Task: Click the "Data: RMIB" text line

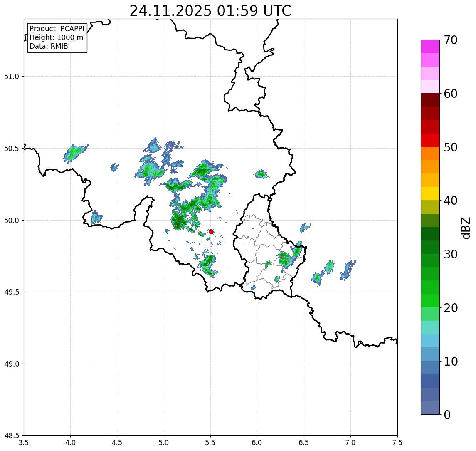Action: click(x=49, y=46)
